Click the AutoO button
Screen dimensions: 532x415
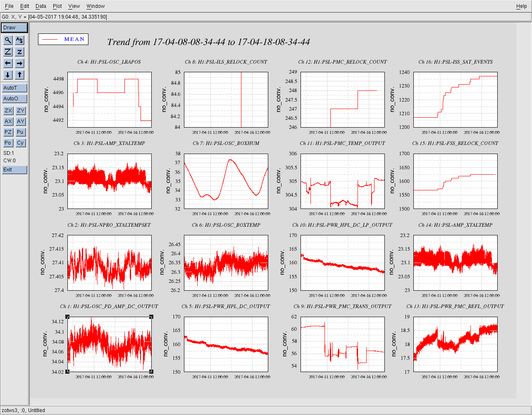pos(14,99)
